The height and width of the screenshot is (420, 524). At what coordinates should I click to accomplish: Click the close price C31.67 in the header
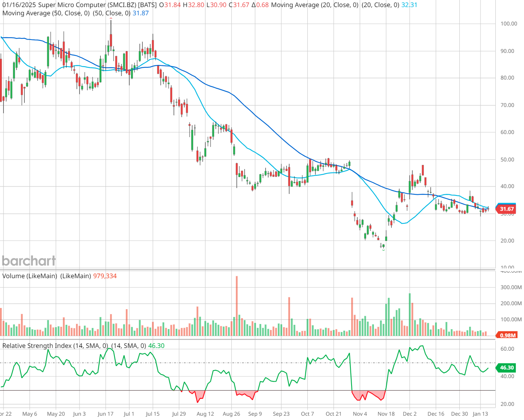[239, 5]
